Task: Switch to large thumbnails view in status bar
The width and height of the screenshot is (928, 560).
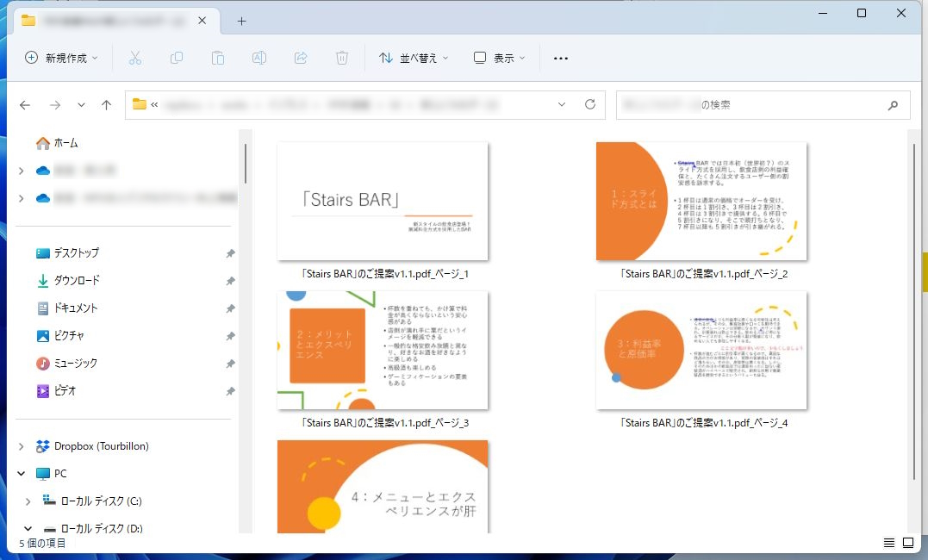Action: pos(907,543)
